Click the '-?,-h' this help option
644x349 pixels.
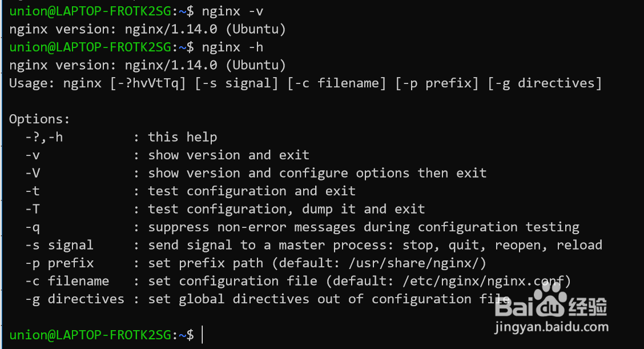121,137
